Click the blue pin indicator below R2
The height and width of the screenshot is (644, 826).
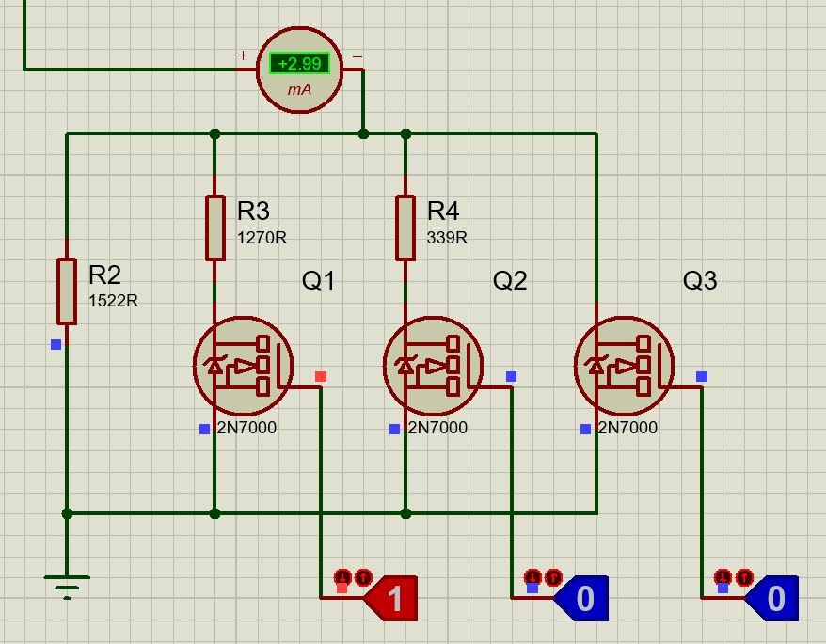point(56,344)
